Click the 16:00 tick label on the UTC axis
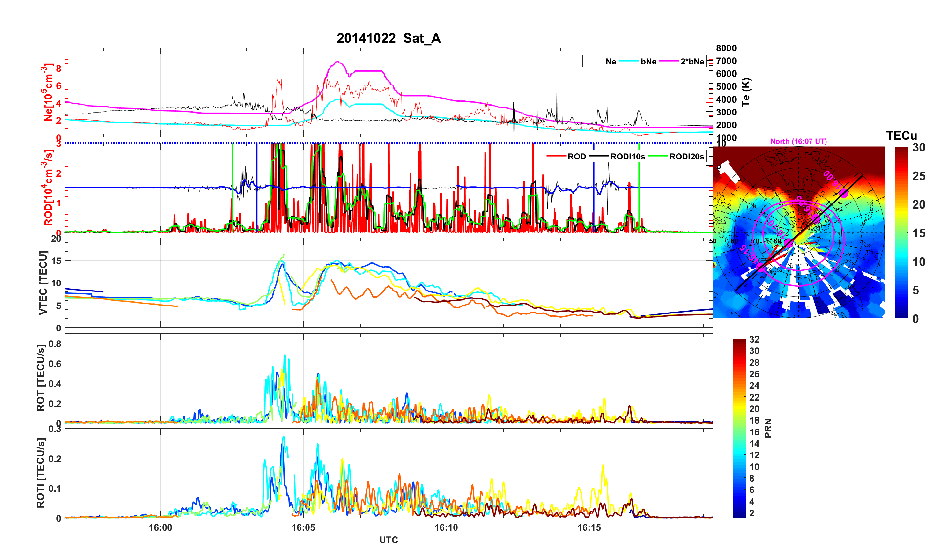The height and width of the screenshot is (560, 926). 160,528
